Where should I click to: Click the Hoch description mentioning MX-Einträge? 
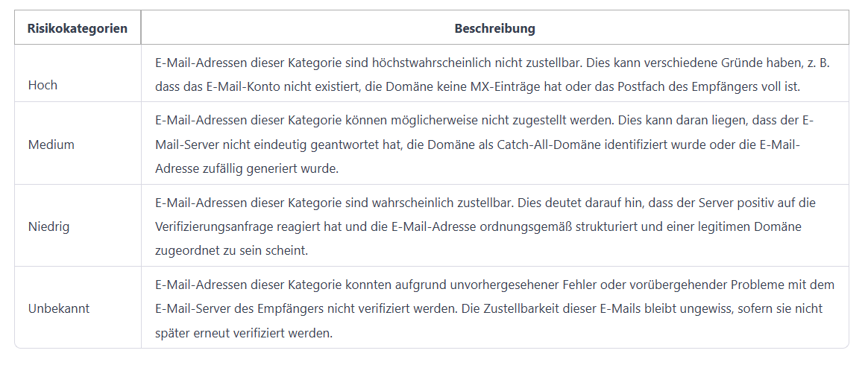(495, 74)
